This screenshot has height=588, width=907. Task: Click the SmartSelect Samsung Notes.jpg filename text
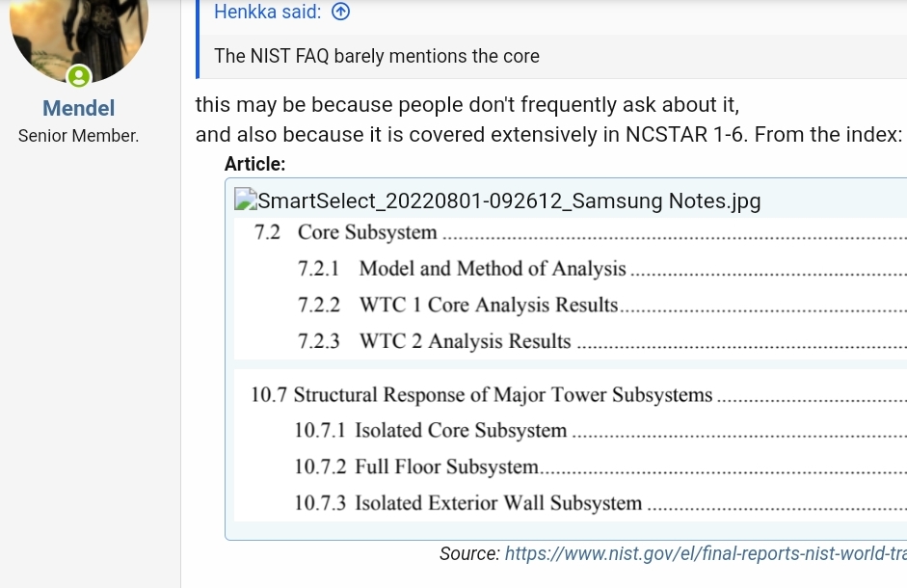[509, 200]
